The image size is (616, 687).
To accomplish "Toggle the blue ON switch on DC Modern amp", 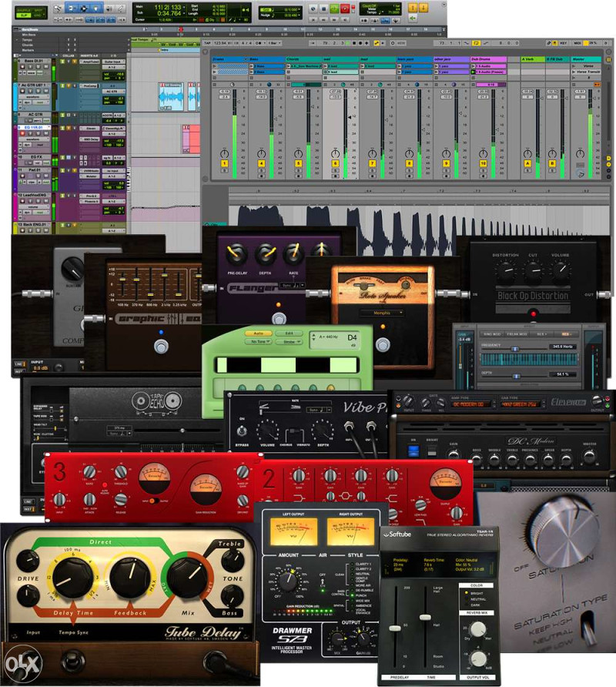I will tap(413, 451).
